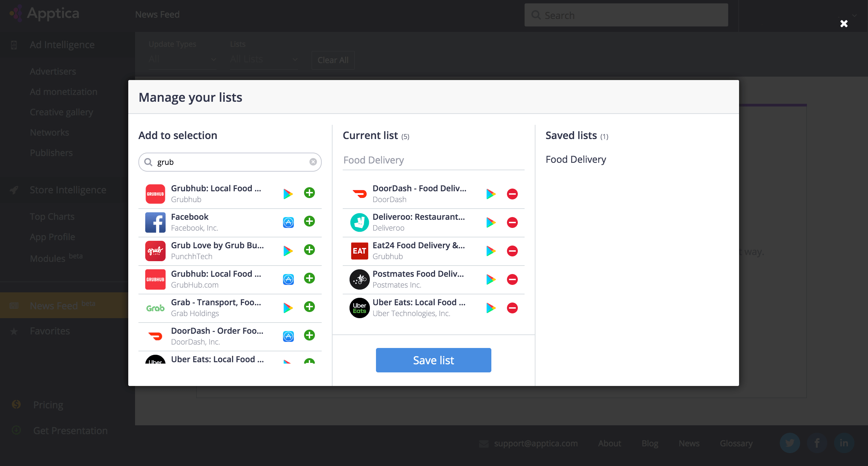Viewport: 868px width, 466px height.
Task: Click the Grubhub red app thumbnail by Grubhub
Action: 155,194
